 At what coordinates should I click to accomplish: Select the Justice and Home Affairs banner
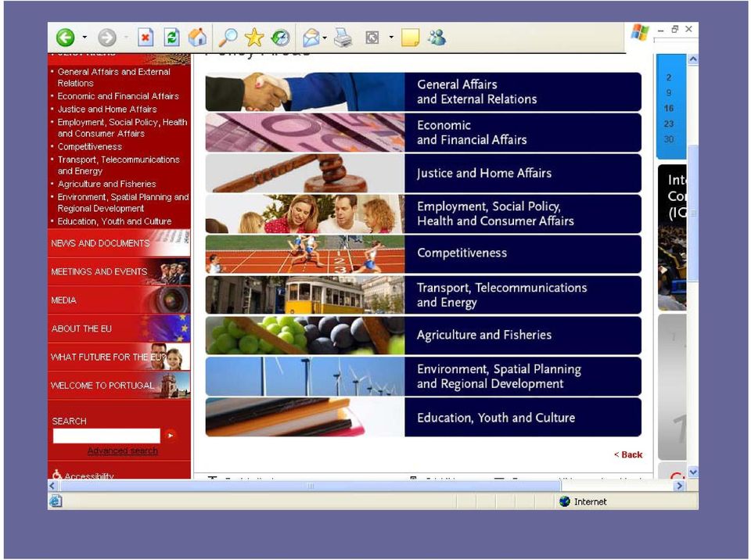click(423, 173)
